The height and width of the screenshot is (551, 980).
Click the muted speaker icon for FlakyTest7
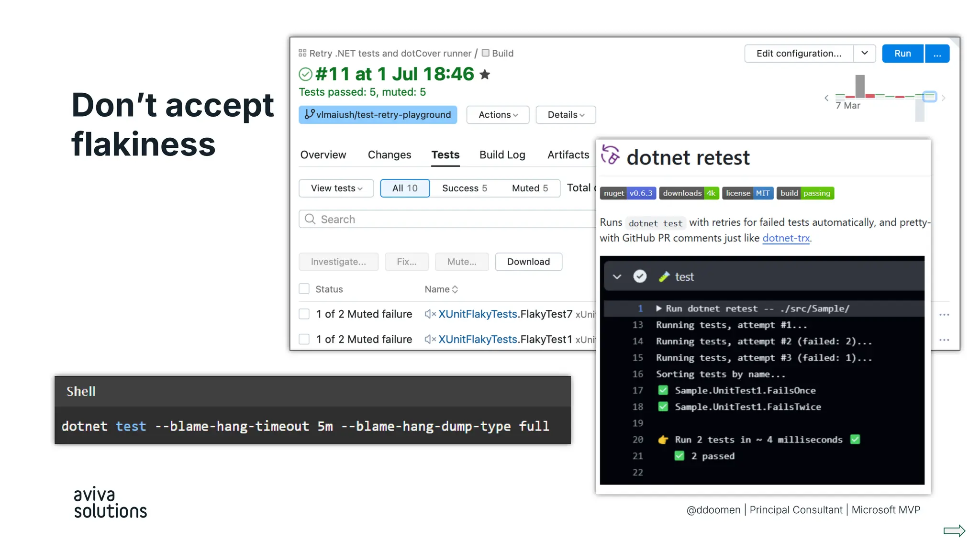pyautogui.click(x=430, y=314)
